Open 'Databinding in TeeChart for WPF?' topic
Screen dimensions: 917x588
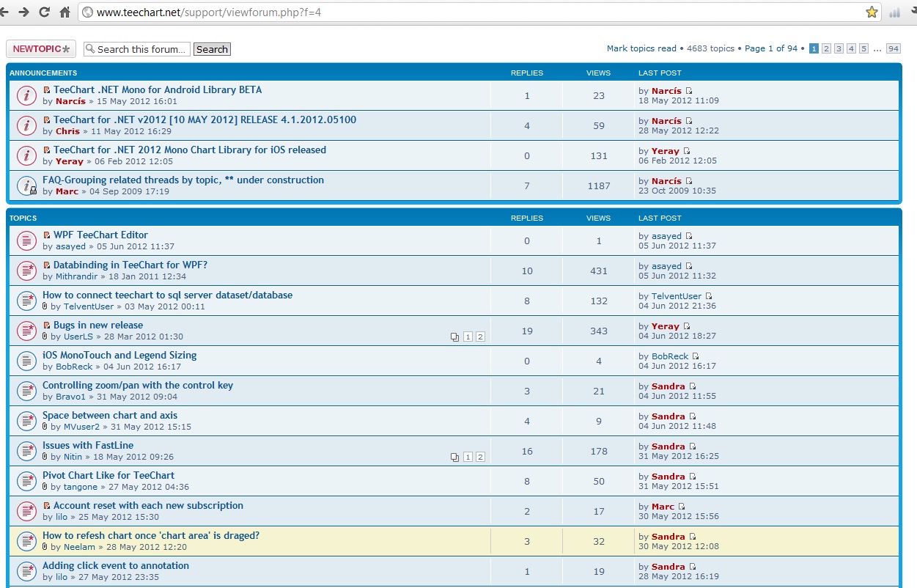[x=130, y=265]
